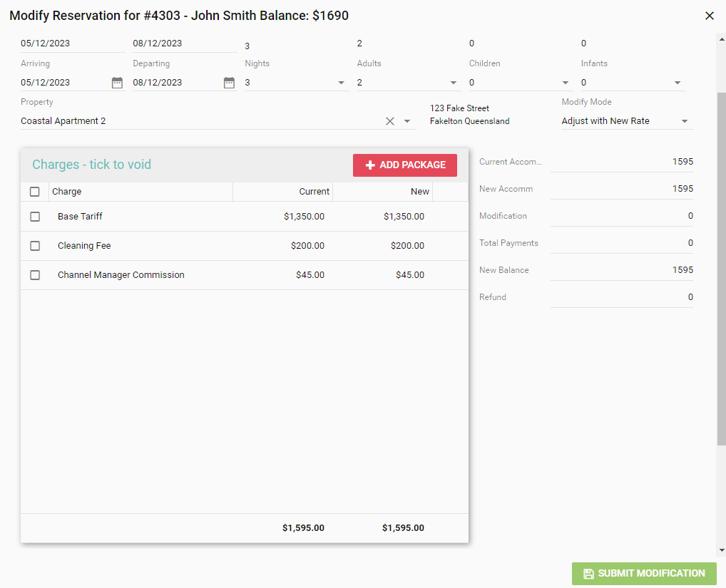Click the Arriving date input field

pyautogui.click(x=64, y=83)
